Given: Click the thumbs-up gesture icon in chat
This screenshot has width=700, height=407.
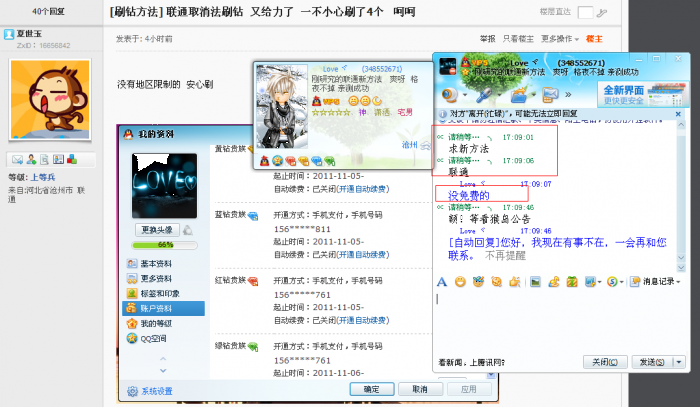Looking at the screenshot, I should pyautogui.click(x=515, y=282).
